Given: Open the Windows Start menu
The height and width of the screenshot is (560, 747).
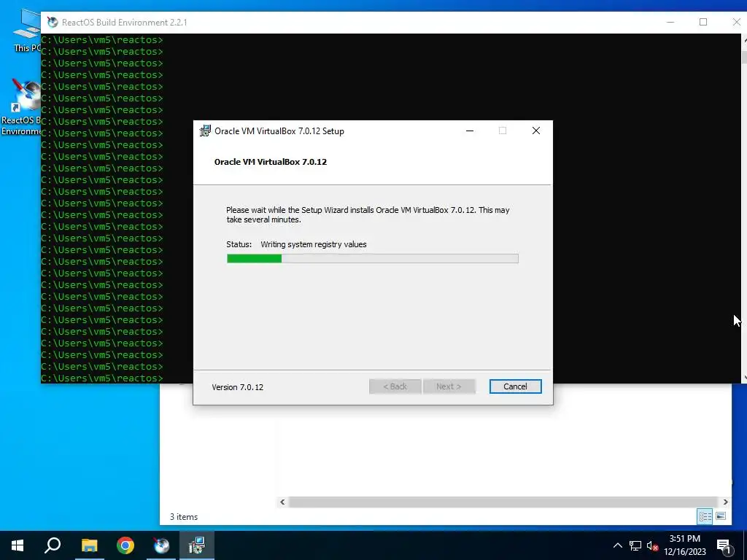Looking at the screenshot, I should (18, 545).
